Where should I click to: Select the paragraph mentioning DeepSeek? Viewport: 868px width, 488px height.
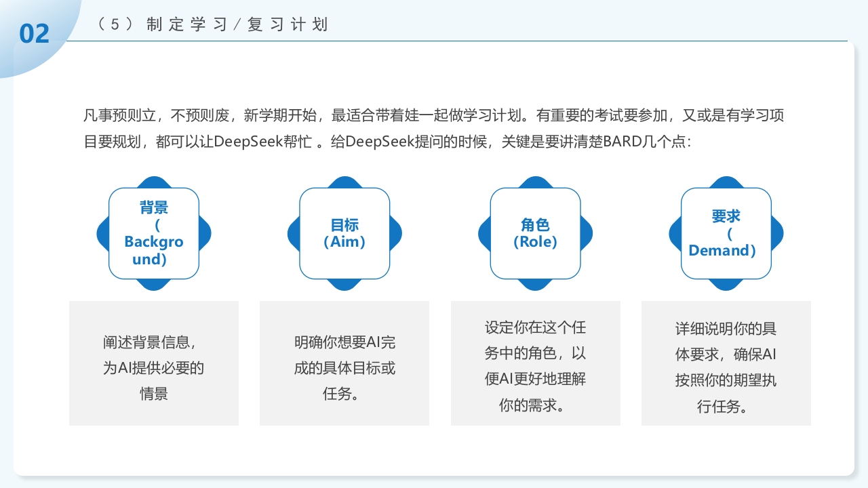(434, 129)
